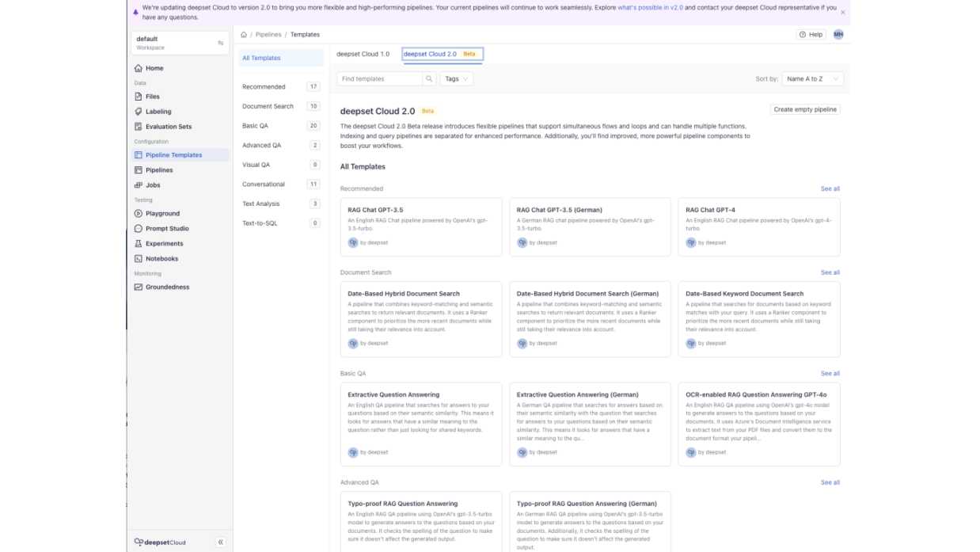The image size is (980, 552).
Task: Click Create empty pipeline button
Action: point(804,109)
